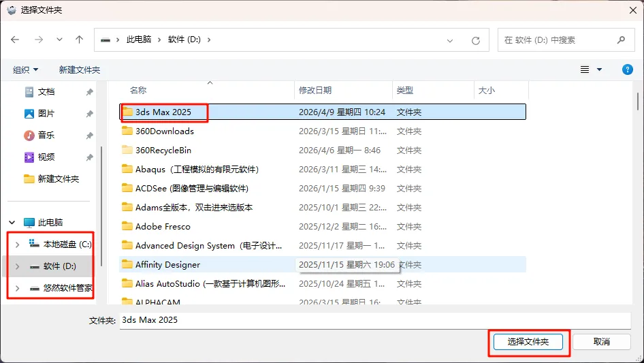Click the Adobe Fresco folder icon

click(x=127, y=226)
